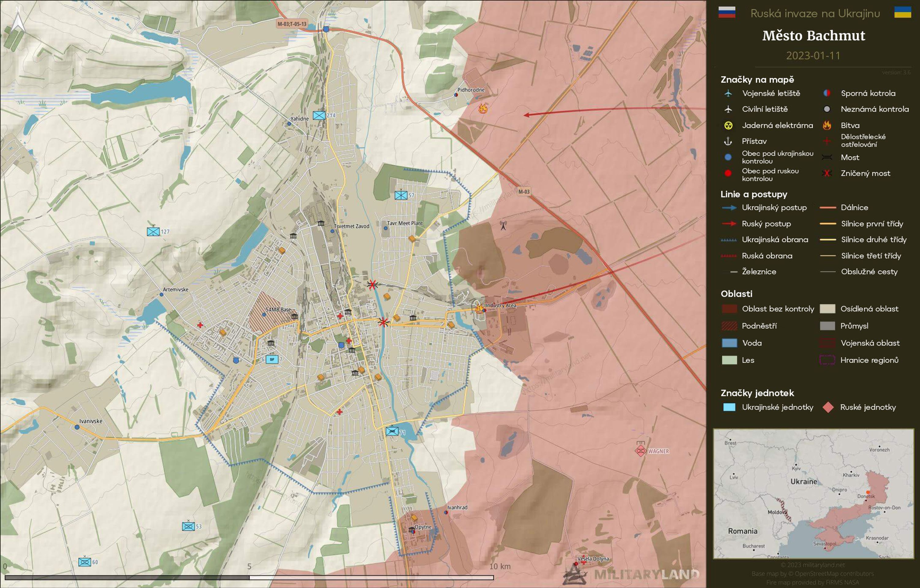This screenshot has height=588, width=920.
Task: Click the Most bridge legend icon
Action: pyautogui.click(x=827, y=157)
